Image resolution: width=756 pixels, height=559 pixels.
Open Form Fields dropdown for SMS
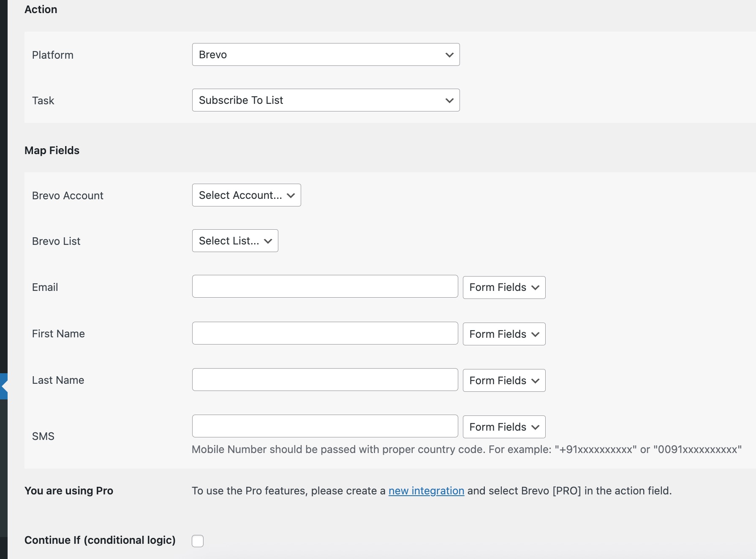(504, 427)
